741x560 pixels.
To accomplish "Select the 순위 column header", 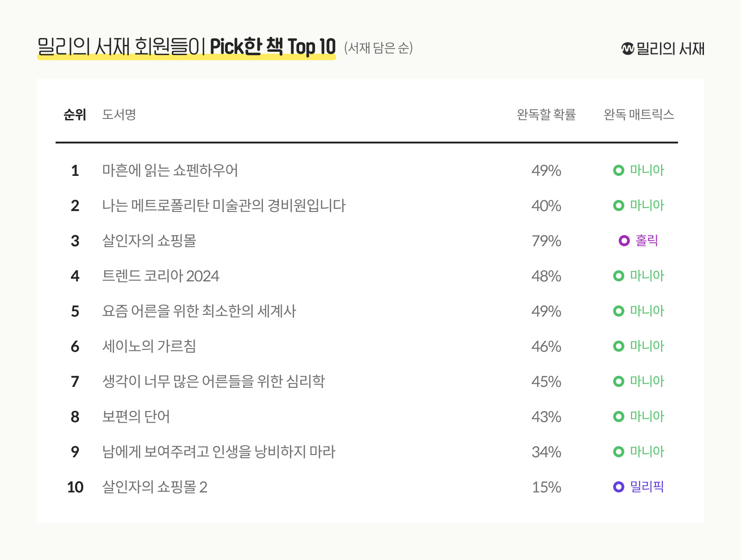I will pos(75,114).
